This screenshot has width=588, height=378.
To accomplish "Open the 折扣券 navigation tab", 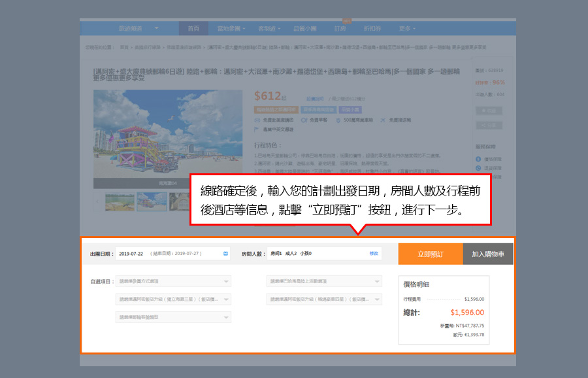I will pyautogui.click(x=372, y=29).
